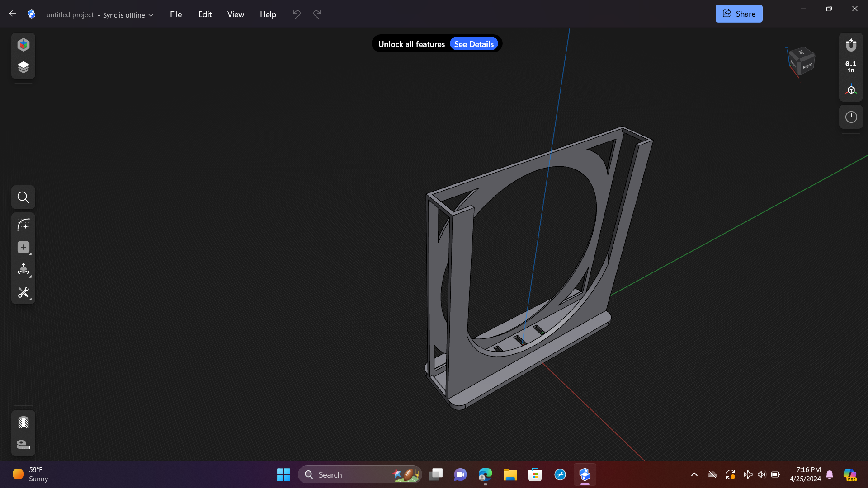The image size is (868, 488).
Task: Change grid spacing from 0.1 in
Action: tap(850, 66)
